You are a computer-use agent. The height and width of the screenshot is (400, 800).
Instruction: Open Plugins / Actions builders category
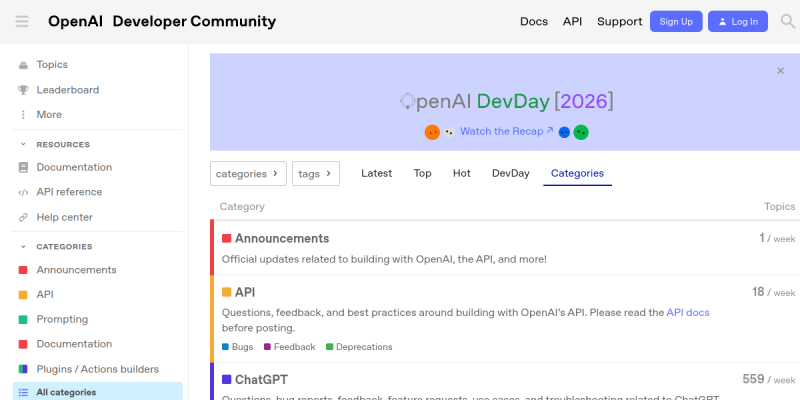click(x=97, y=369)
